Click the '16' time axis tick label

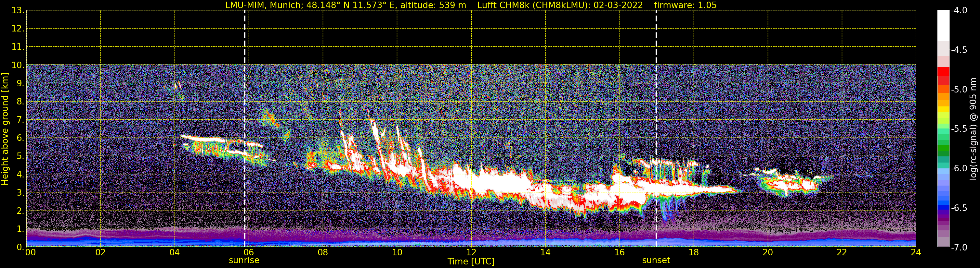[x=620, y=252]
